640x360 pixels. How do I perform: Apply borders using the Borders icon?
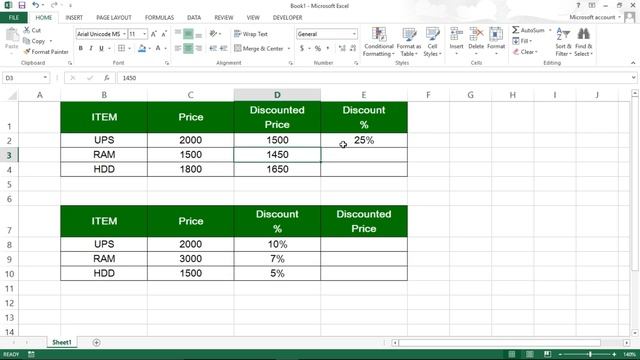point(121,48)
